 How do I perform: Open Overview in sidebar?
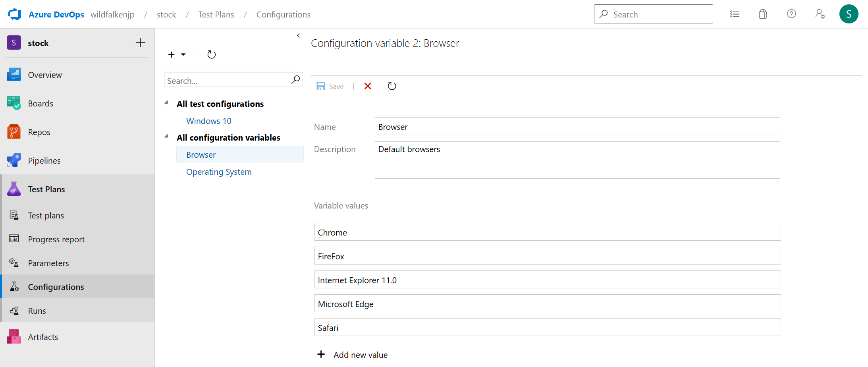coord(77,75)
